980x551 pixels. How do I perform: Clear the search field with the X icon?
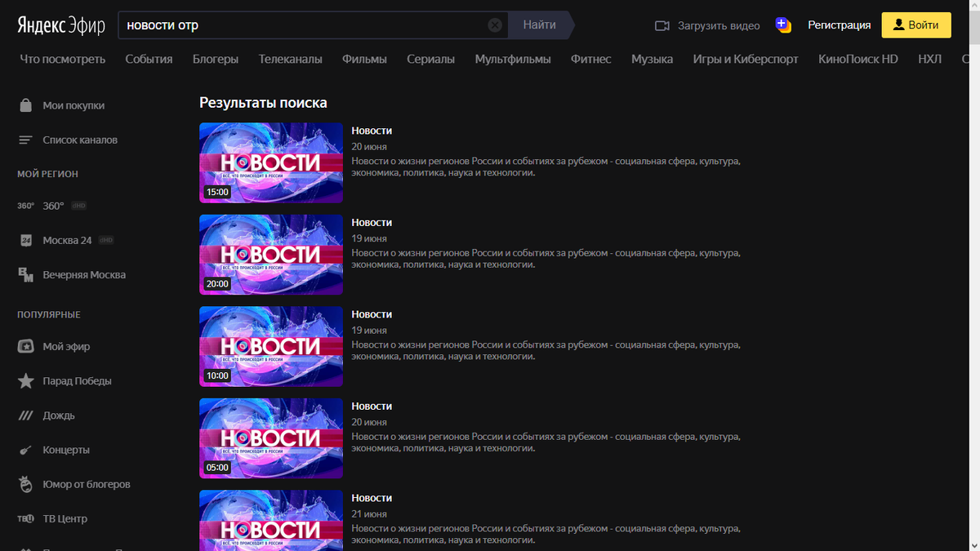coord(495,25)
